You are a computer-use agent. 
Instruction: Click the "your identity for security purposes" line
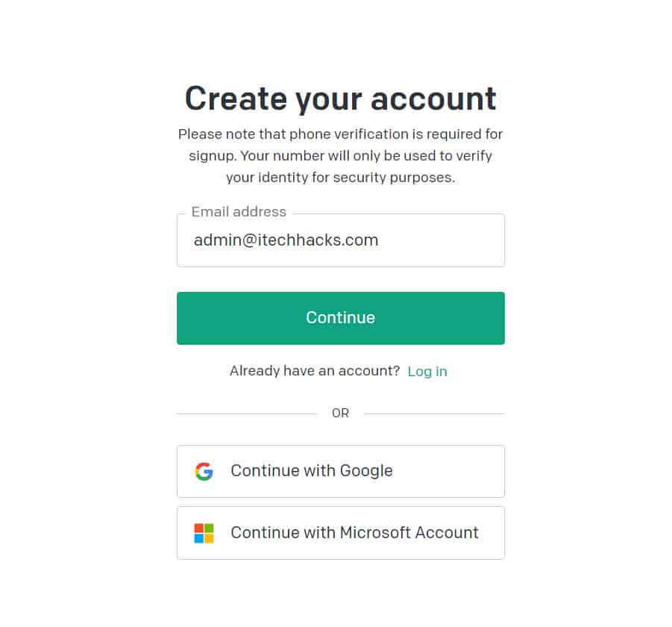pyautogui.click(x=340, y=178)
